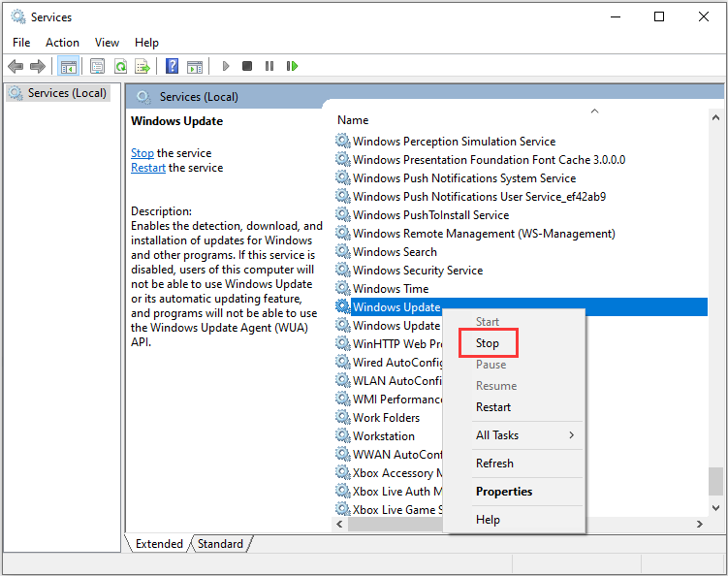Click gear icon of Work Folders service
This screenshot has height=576, width=728.
click(x=342, y=417)
